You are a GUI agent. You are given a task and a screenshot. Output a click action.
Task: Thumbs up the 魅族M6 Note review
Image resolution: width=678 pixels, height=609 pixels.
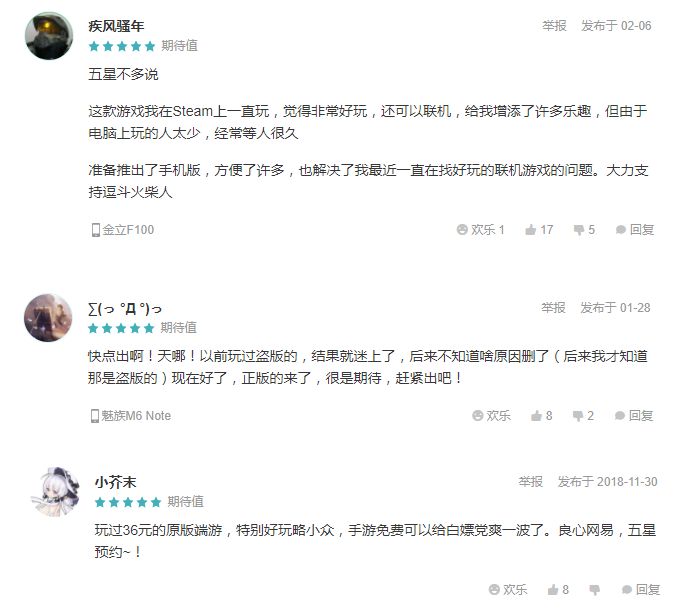pyautogui.click(x=542, y=416)
